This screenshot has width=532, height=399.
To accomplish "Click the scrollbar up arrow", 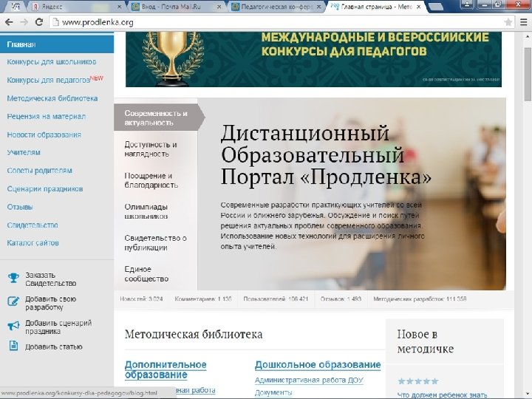I will [x=528, y=36].
